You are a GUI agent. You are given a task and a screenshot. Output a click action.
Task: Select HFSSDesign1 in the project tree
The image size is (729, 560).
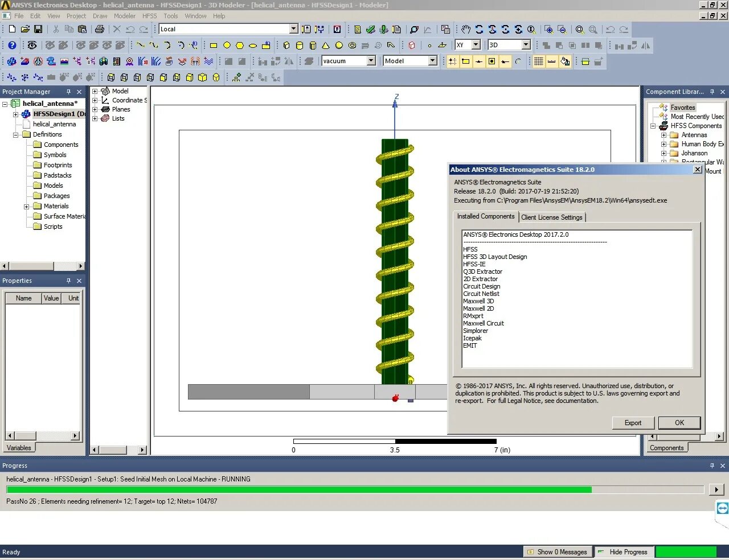point(59,114)
